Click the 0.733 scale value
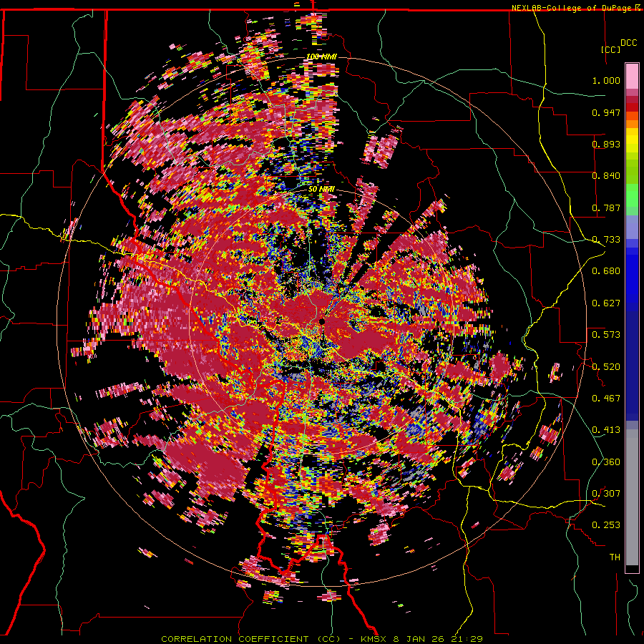644x644 pixels. 606,240
